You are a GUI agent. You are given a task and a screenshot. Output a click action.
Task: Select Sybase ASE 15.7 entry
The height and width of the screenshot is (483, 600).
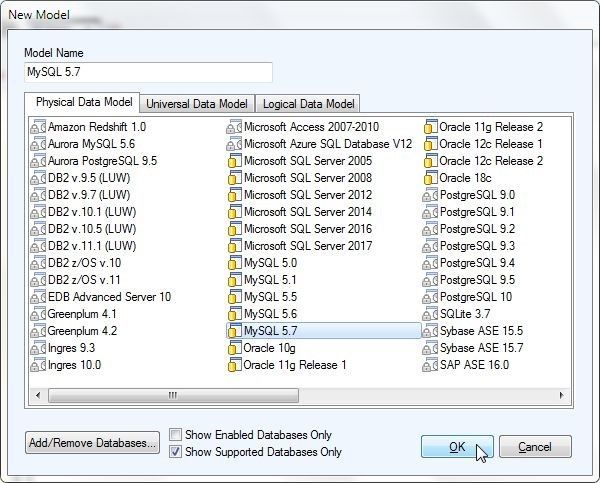click(x=473, y=348)
